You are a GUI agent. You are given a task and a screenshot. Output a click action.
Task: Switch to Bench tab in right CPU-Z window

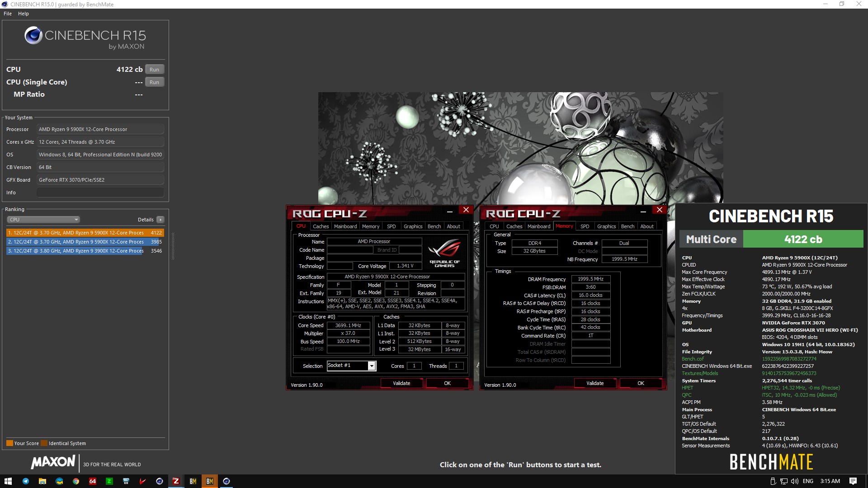tap(627, 226)
